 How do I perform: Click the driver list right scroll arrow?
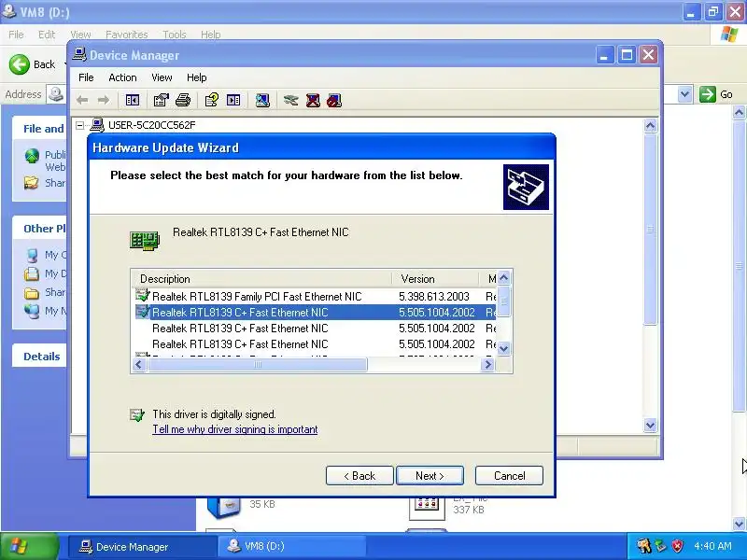point(487,365)
